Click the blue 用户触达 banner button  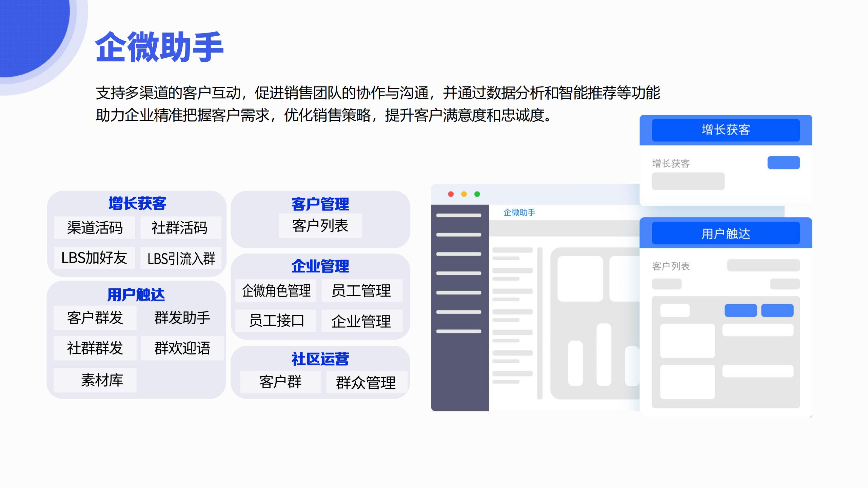(x=726, y=233)
